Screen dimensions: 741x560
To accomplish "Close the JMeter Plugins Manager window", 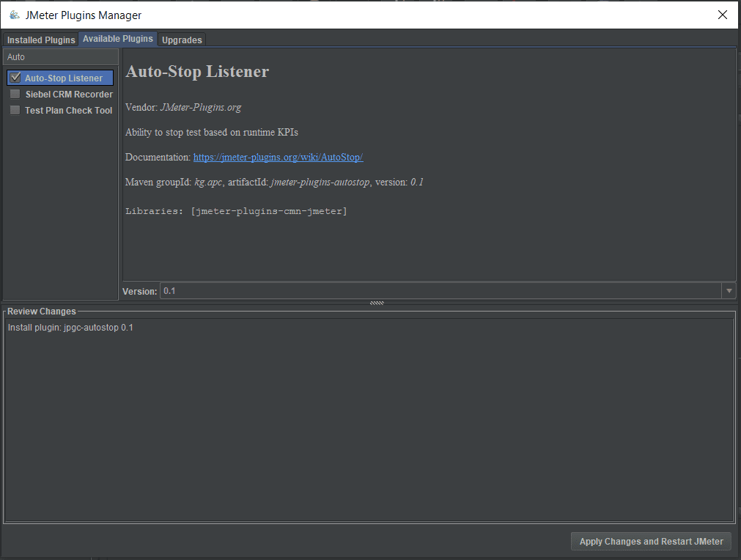I will coord(723,15).
